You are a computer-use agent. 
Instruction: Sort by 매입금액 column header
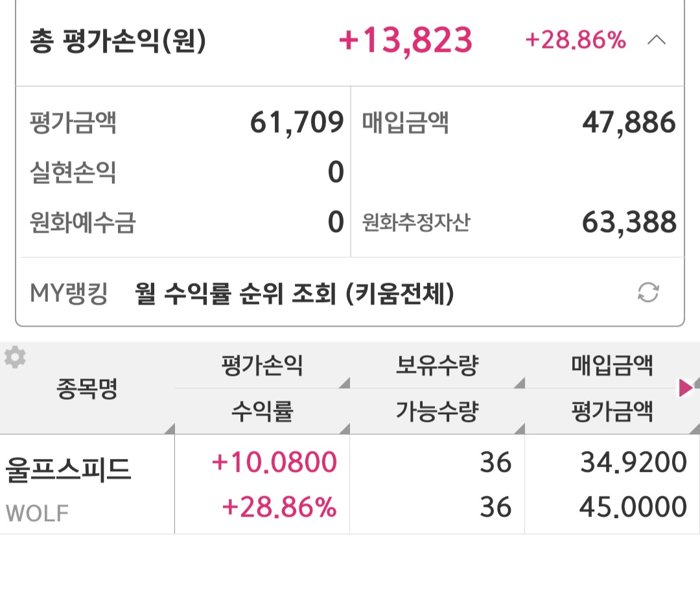612,366
